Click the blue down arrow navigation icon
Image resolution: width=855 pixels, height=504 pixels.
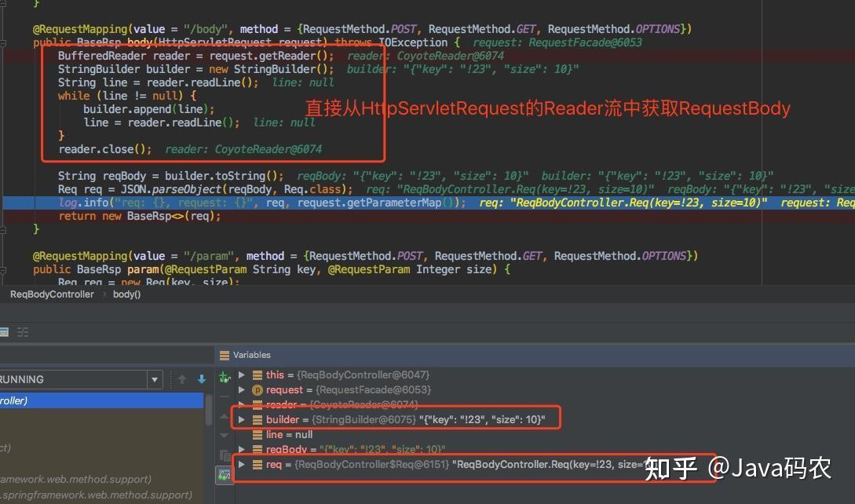[x=202, y=379]
